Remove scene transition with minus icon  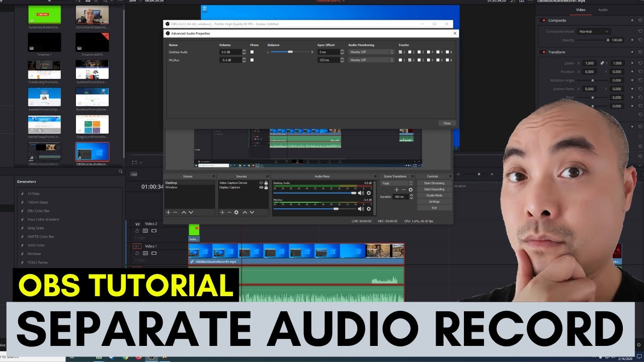pyautogui.click(x=404, y=190)
